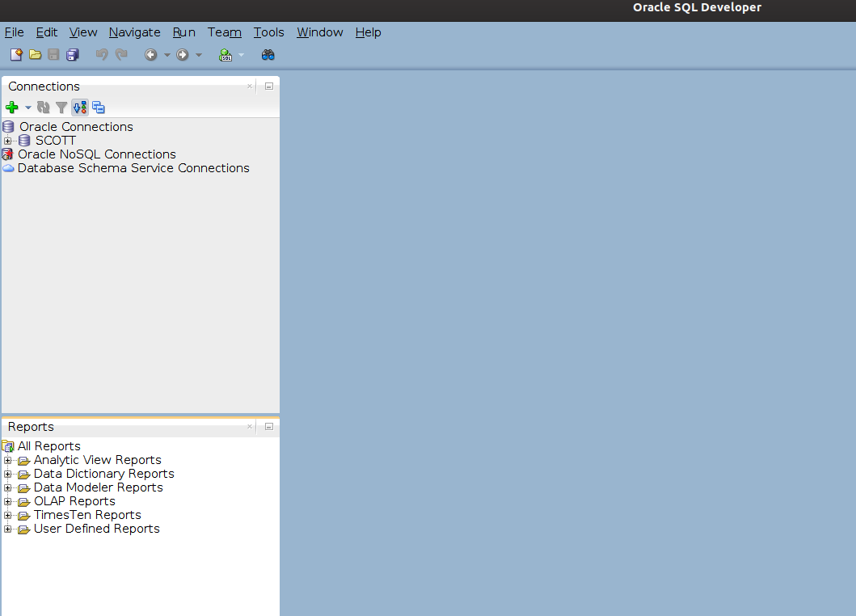Select Database Schema Service Connections node
Image resolution: width=856 pixels, height=616 pixels.
click(133, 167)
